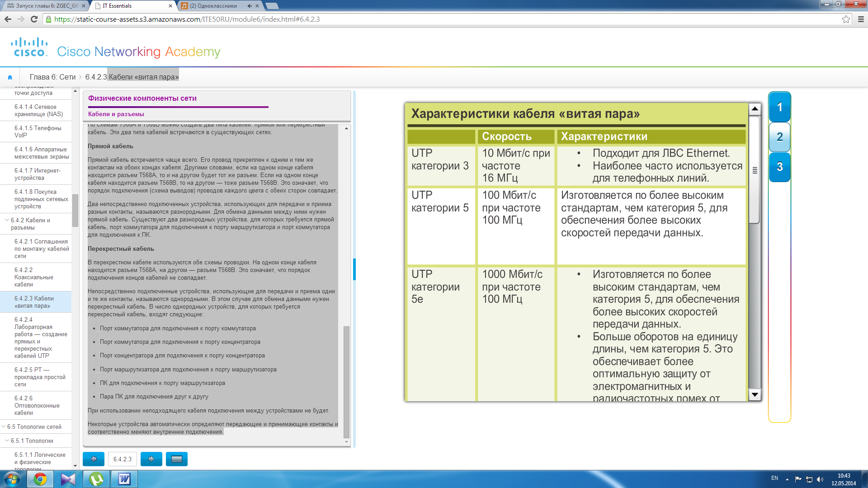Bookmark this page with star icon
This screenshot has width=868, height=488.
pyautogui.click(x=846, y=19)
